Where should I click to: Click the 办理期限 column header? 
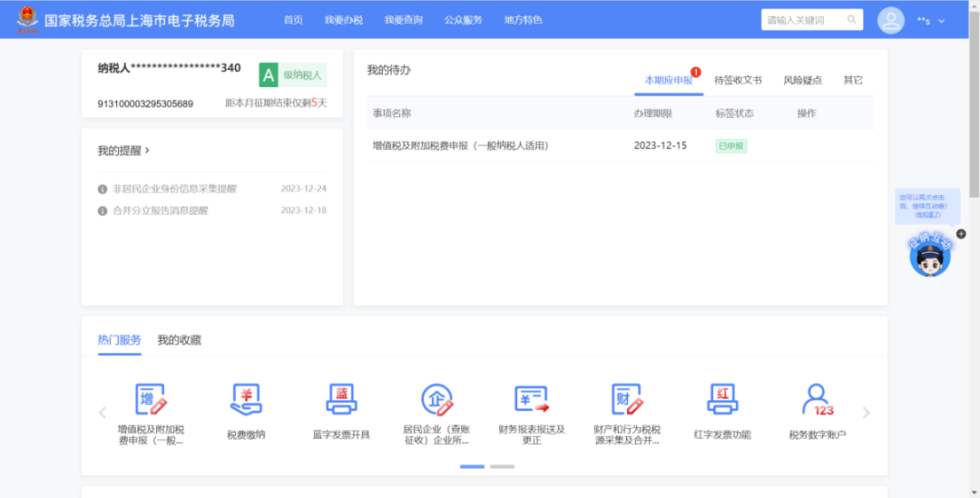pyautogui.click(x=653, y=113)
